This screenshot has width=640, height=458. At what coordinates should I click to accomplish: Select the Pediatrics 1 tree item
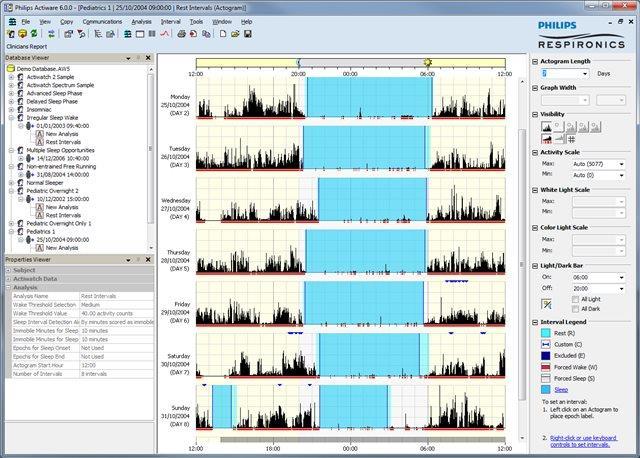pyautogui.click(x=41, y=232)
